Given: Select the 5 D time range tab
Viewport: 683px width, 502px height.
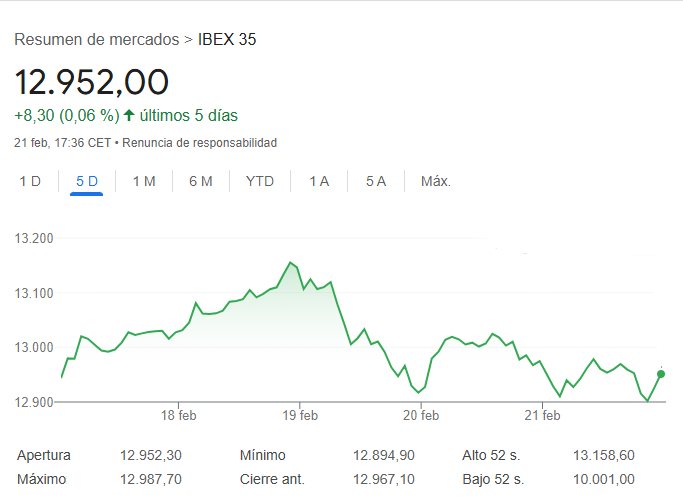Looking at the screenshot, I should click(87, 181).
